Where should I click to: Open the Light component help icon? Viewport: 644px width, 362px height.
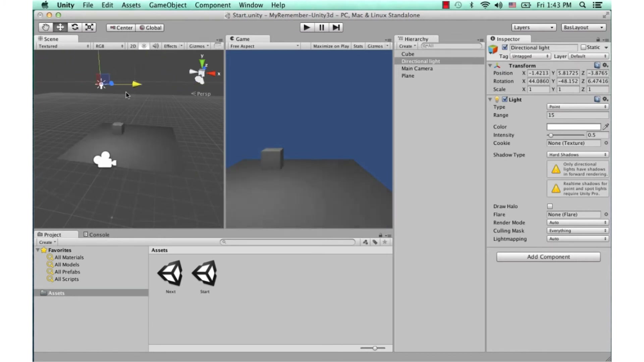[x=597, y=99]
